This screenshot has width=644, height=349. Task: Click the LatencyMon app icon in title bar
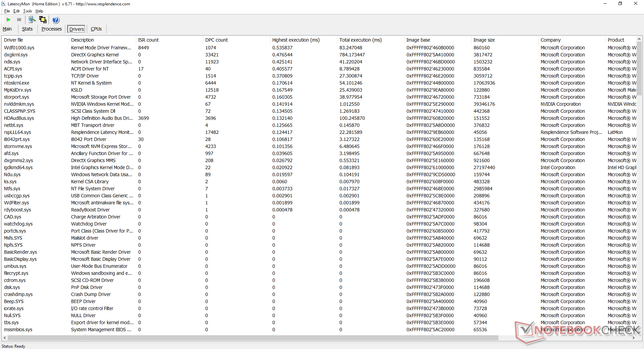click(x=4, y=4)
